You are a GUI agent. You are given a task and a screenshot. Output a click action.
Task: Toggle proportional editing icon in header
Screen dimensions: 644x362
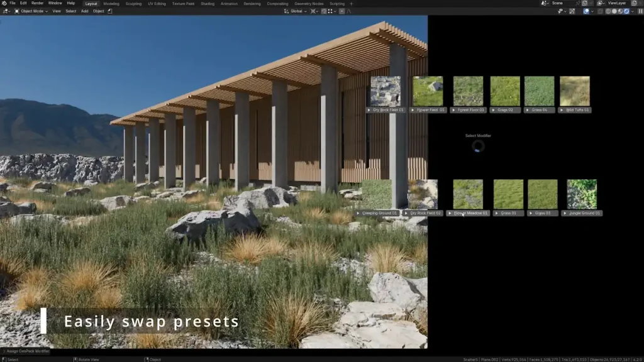click(x=341, y=11)
